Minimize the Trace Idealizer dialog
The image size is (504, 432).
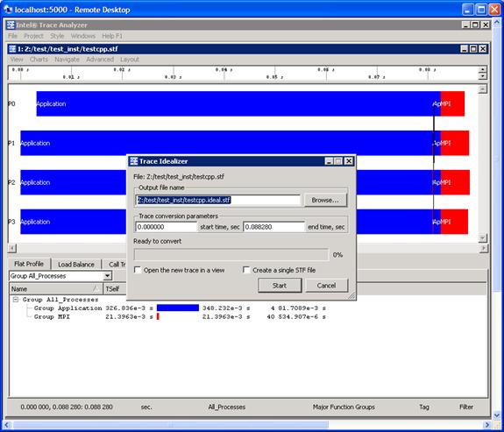(328, 161)
